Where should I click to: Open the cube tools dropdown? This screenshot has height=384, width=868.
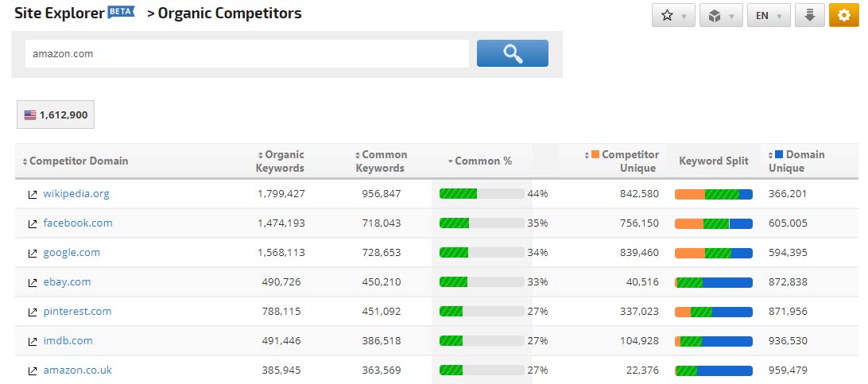721,16
